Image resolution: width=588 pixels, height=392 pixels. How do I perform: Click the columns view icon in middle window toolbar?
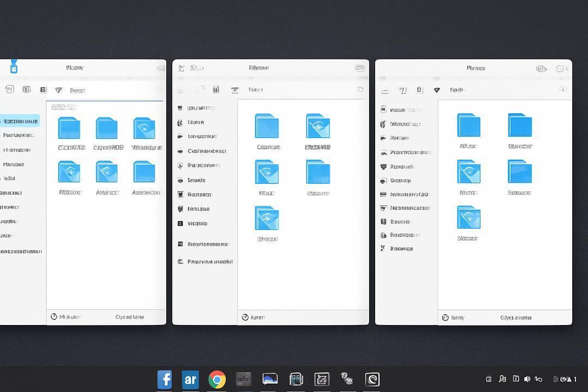click(x=216, y=89)
